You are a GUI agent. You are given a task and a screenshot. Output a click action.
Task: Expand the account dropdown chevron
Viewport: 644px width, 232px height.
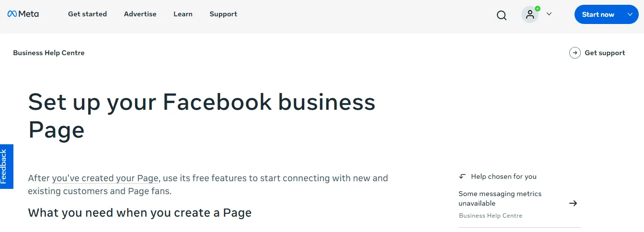coord(549,14)
